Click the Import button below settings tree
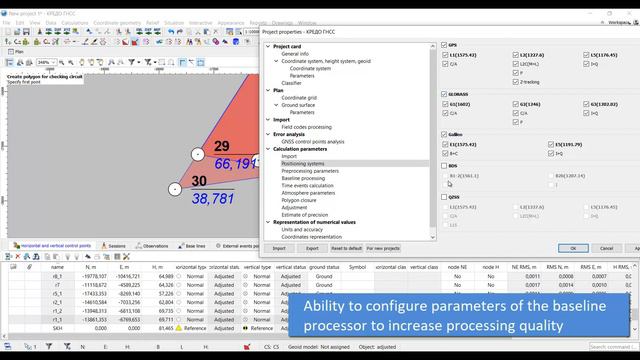The width and height of the screenshot is (640, 360). coord(279,248)
